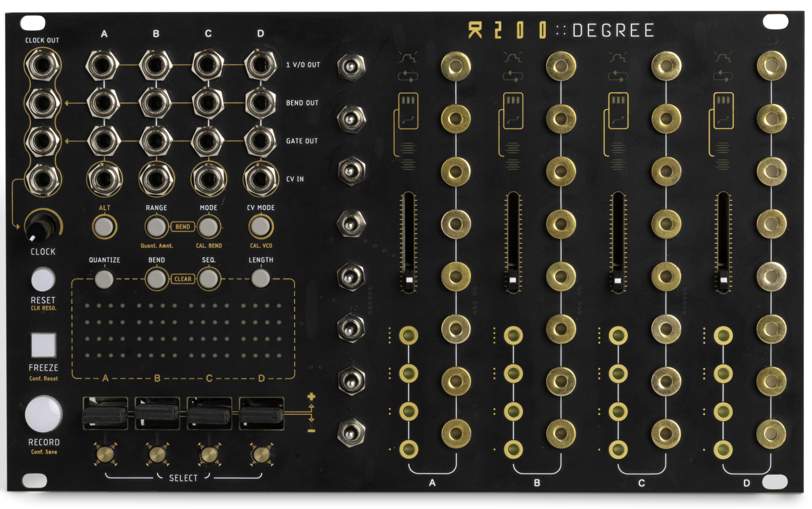Click channel A vertical slider handle
The height and width of the screenshot is (509, 812).
point(409,279)
